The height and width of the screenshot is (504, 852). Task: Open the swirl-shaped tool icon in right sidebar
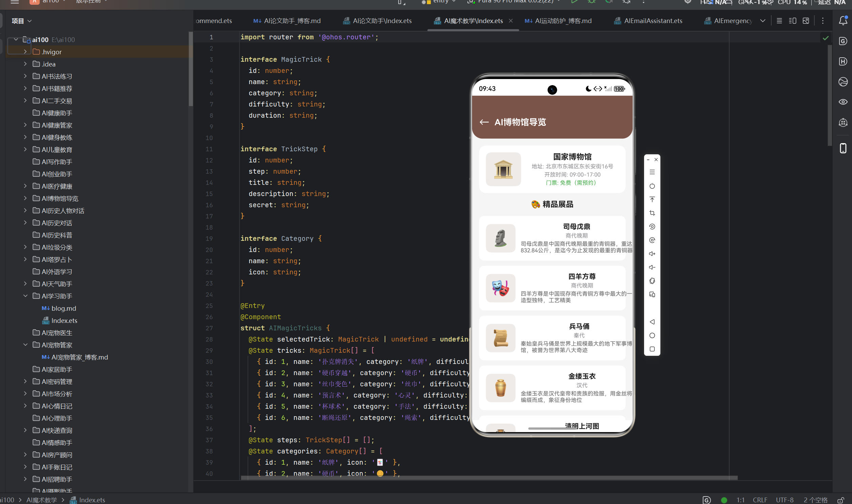click(843, 82)
